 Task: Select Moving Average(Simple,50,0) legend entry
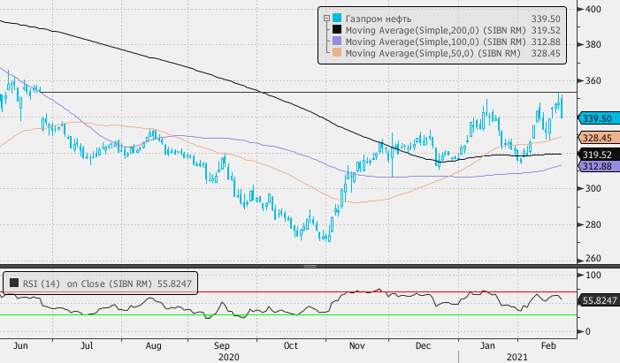(433, 53)
